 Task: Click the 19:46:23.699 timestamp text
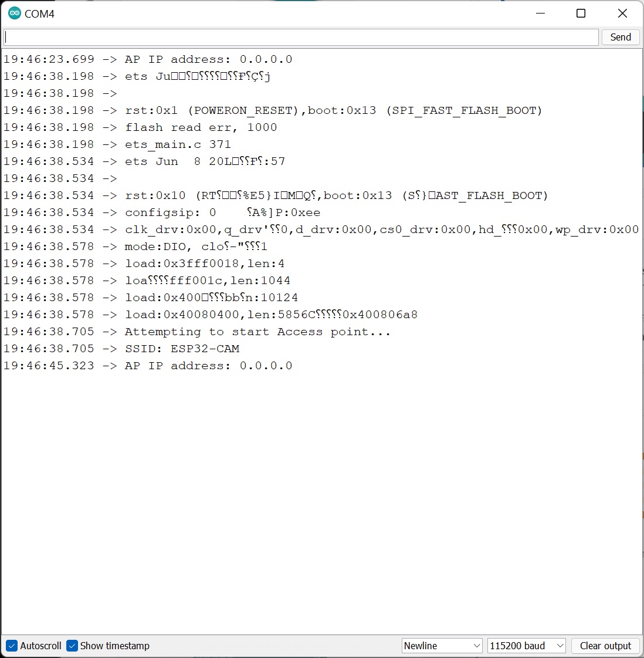pos(49,59)
